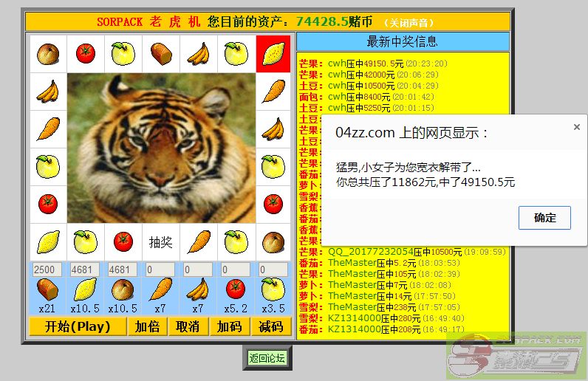
Task: Reduce the stake with 减码
Action: click(271, 326)
